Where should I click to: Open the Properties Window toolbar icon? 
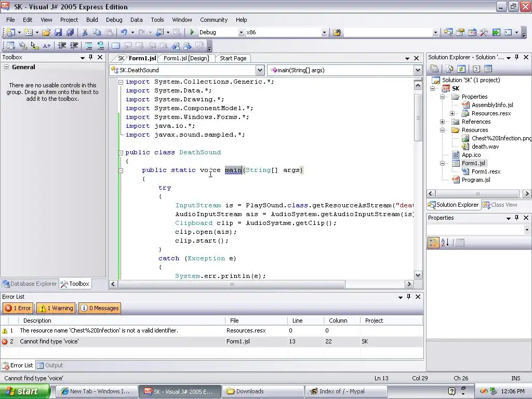tap(460, 33)
